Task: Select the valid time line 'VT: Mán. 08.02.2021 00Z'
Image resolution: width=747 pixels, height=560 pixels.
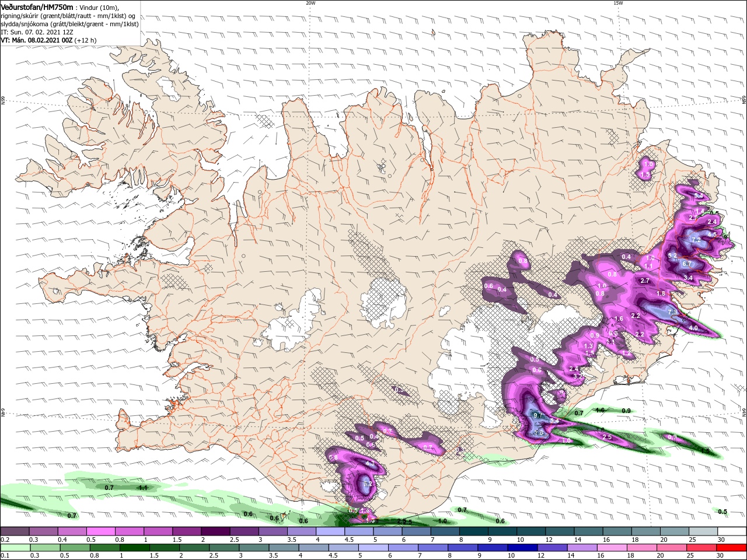Action: 36,40
